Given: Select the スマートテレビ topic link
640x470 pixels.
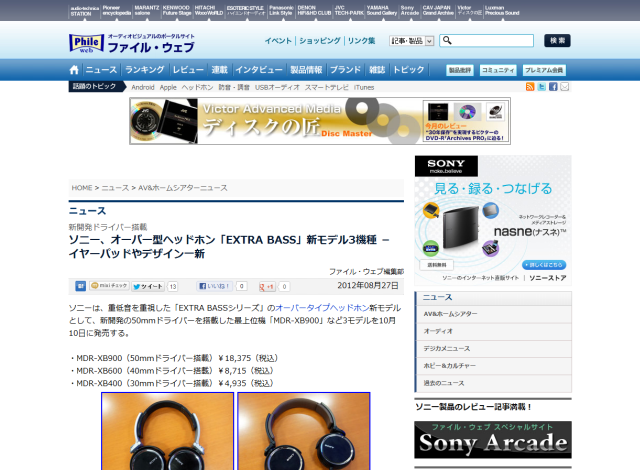Looking at the screenshot, I should point(327,87).
